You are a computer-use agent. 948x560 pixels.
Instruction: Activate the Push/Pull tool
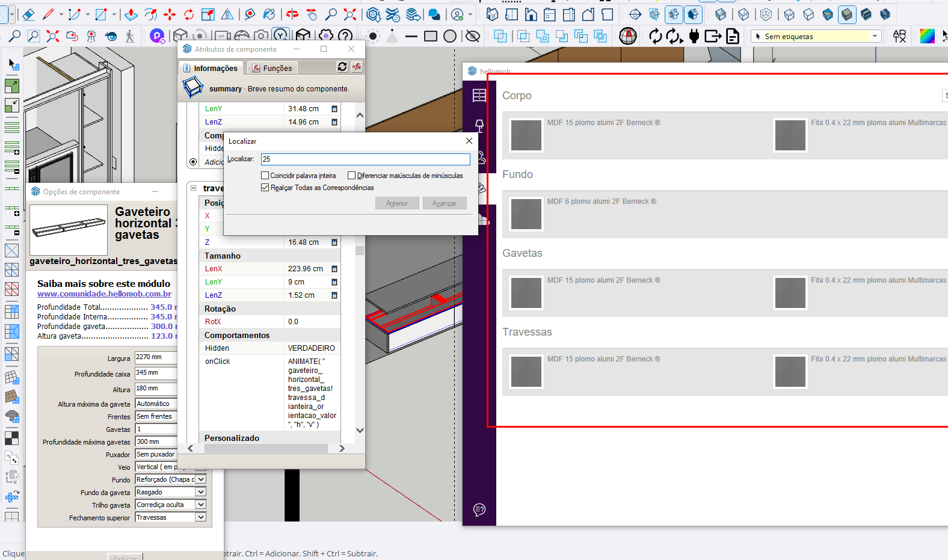(131, 14)
